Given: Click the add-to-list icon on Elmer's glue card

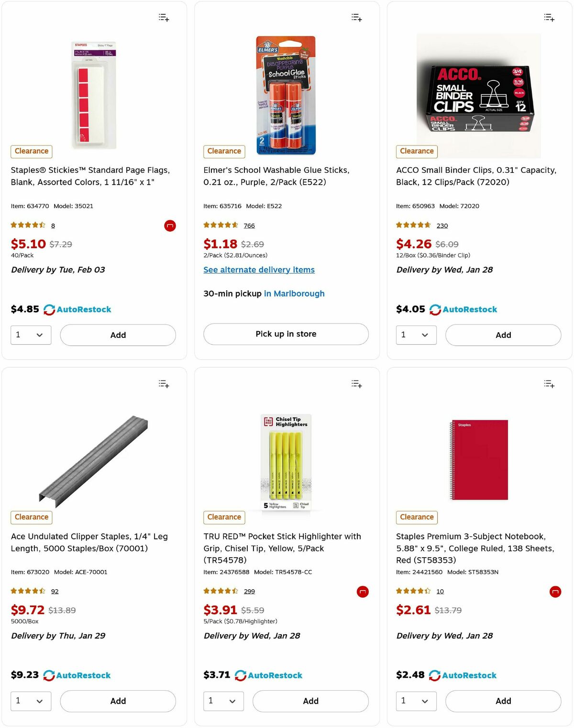Looking at the screenshot, I should (x=356, y=17).
